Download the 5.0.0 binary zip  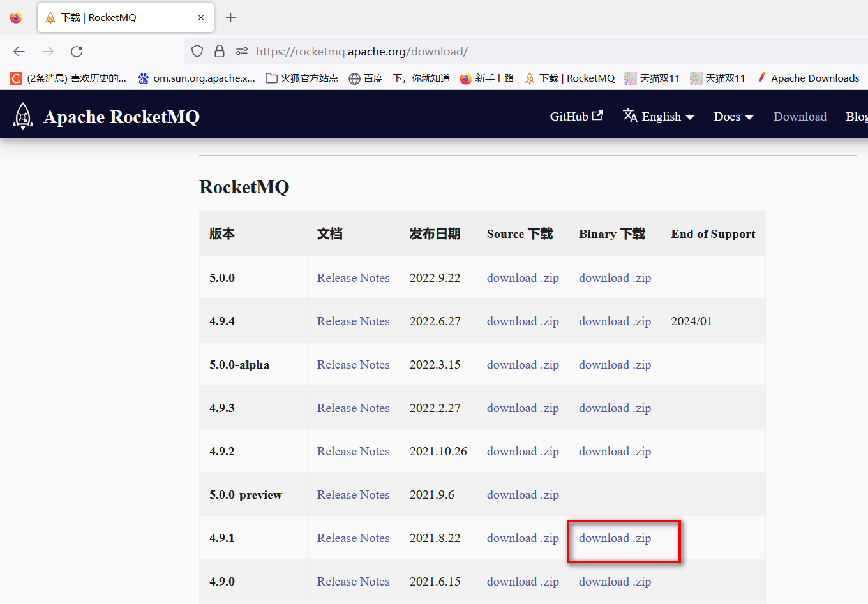(x=615, y=278)
